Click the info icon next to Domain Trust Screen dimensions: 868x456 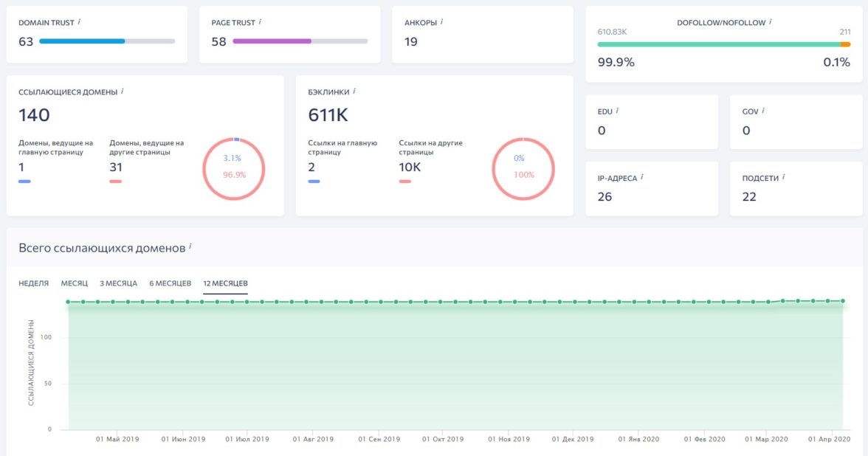click(x=79, y=22)
